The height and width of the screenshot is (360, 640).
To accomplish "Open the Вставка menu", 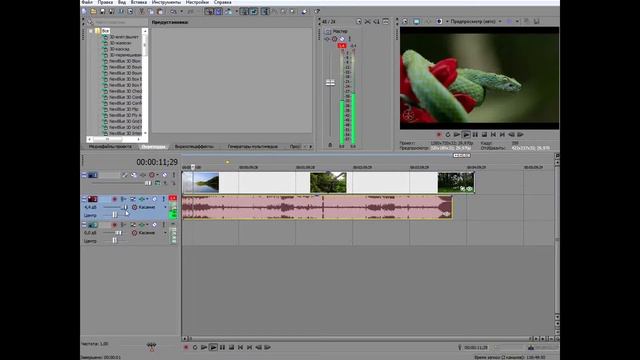I will point(139,2).
